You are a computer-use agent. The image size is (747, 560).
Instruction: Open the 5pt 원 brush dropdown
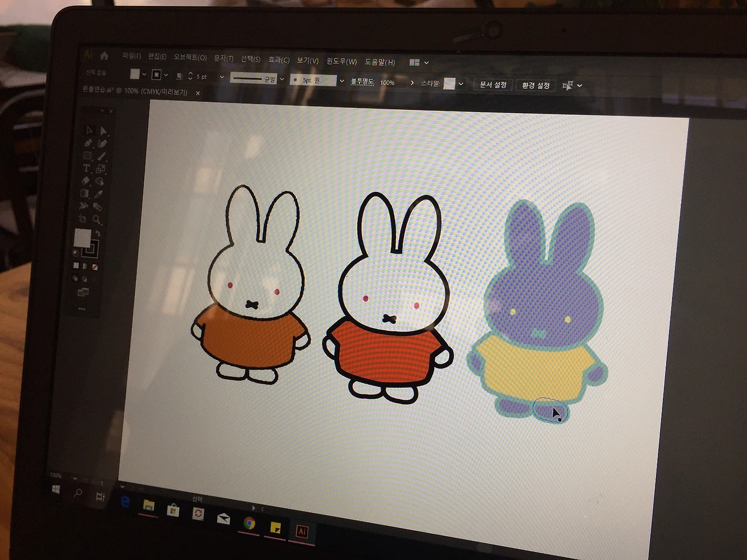pyautogui.click(x=341, y=81)
